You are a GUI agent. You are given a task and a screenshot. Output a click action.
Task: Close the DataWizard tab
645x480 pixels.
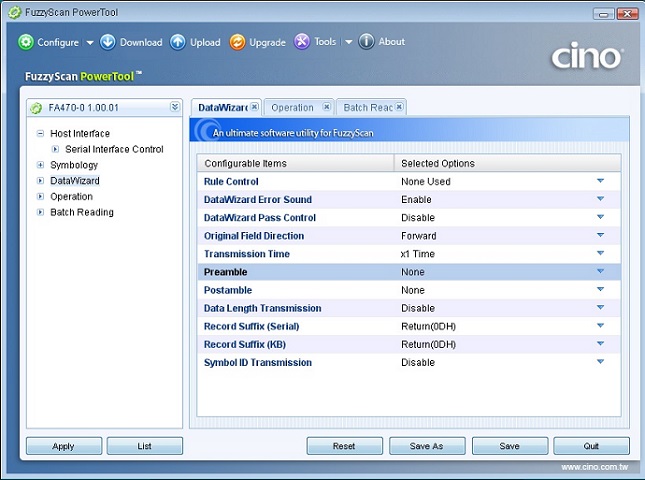(255, 107)
